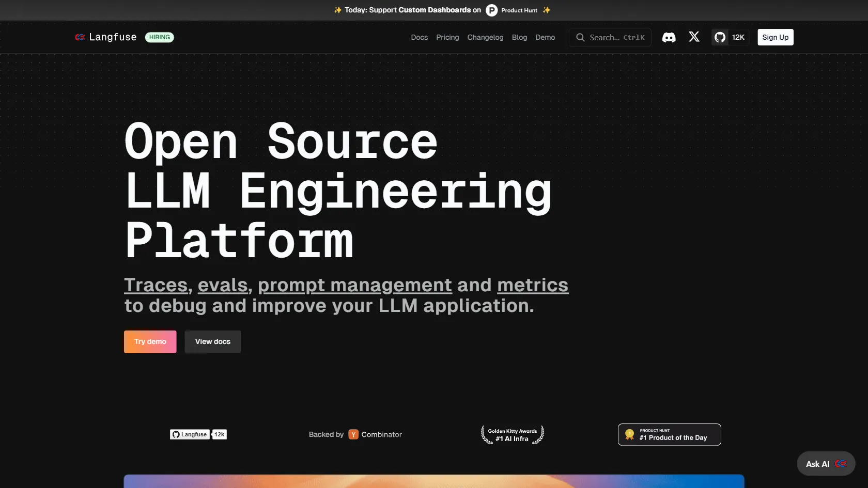Screen dimensions: 868x488
Task: Click the Langfuse brand name text
Action: [x=113, y=37]
